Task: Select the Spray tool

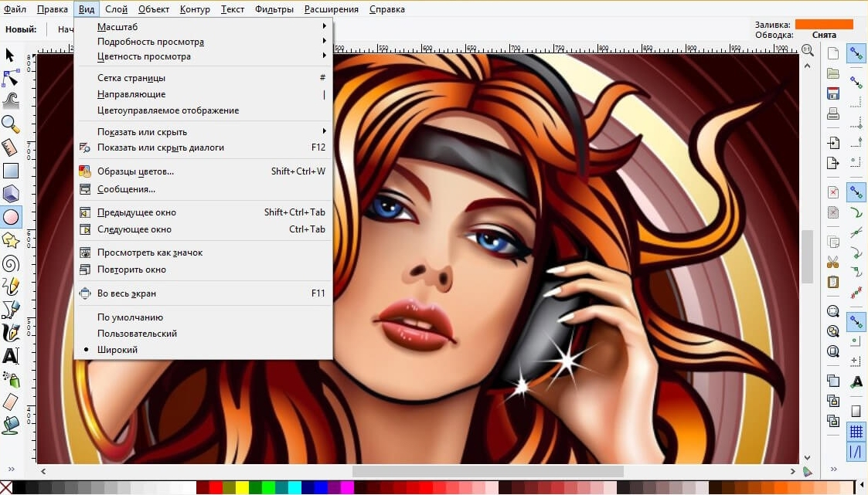Action: pos(11,379)
